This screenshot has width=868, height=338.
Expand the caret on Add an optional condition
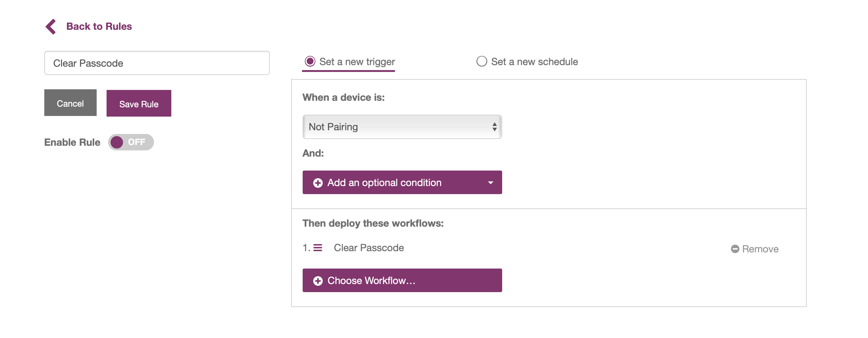pos(490,183)
